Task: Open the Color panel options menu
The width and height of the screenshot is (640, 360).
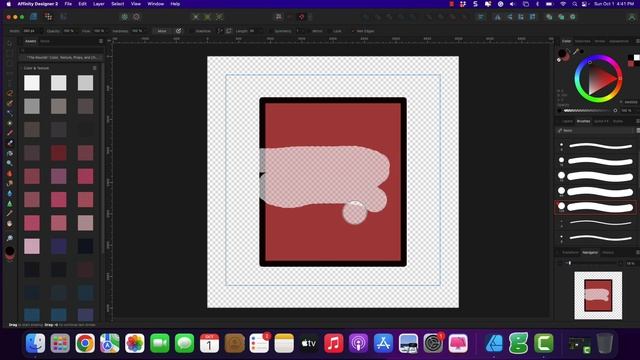Action: (638, 41)
